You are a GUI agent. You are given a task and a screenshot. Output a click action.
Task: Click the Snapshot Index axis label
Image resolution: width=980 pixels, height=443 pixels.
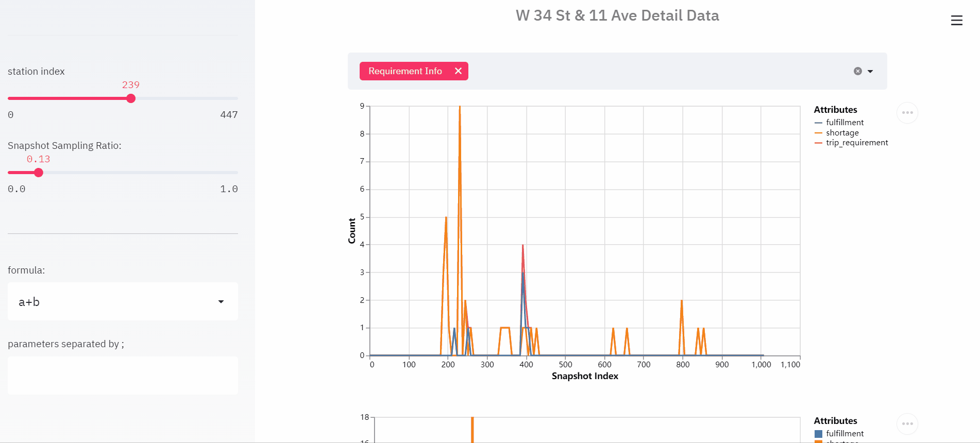(x=585, y=376)
